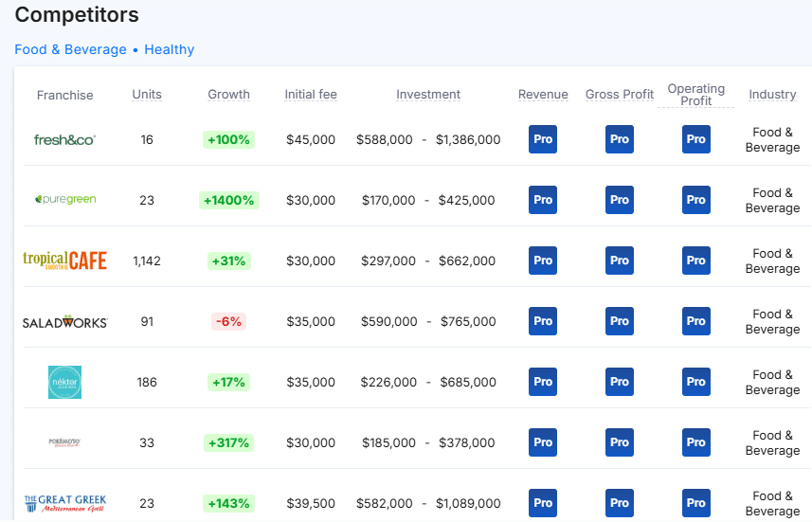Click the +1400% growth badge
This screenshot has width=812, height=522.
[x=229, y=201]
